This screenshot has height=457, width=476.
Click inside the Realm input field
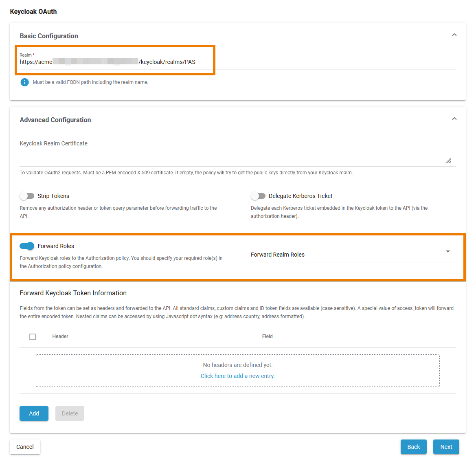(x=163, y=62)
